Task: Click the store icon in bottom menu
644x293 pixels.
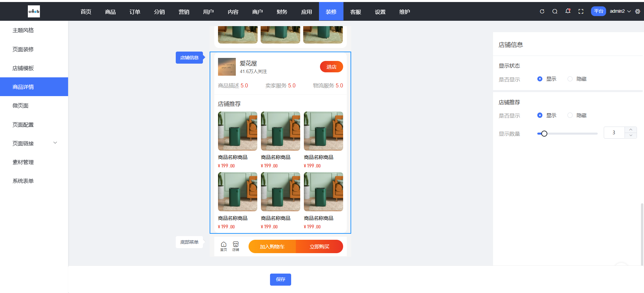Action: coord(236,246)
